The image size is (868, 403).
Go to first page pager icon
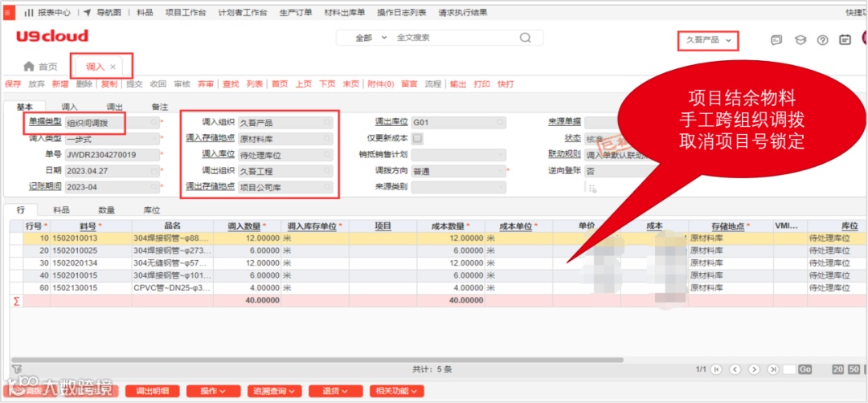(717, 369)
